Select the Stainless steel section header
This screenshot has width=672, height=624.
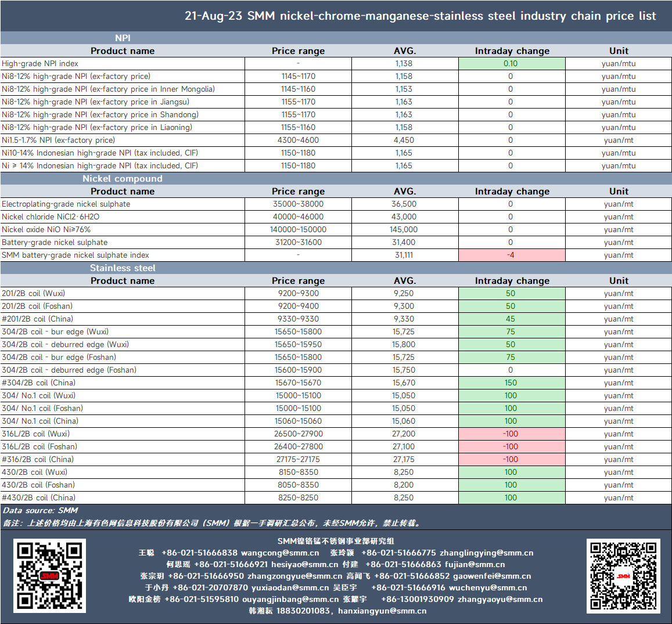(123, 268)
